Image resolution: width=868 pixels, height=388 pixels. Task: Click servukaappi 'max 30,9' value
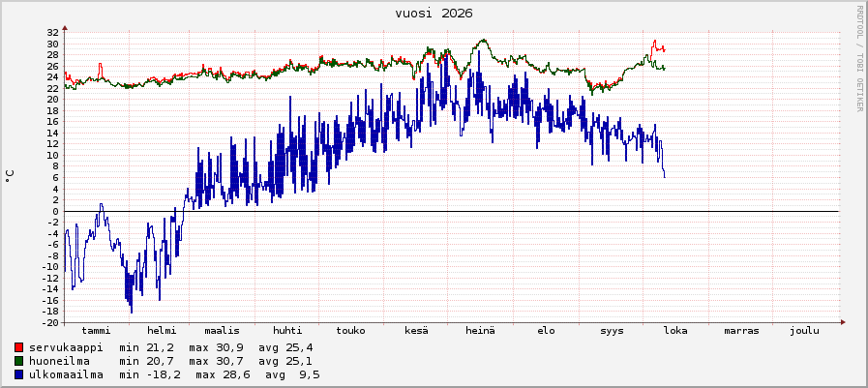[x=217, y=347]
